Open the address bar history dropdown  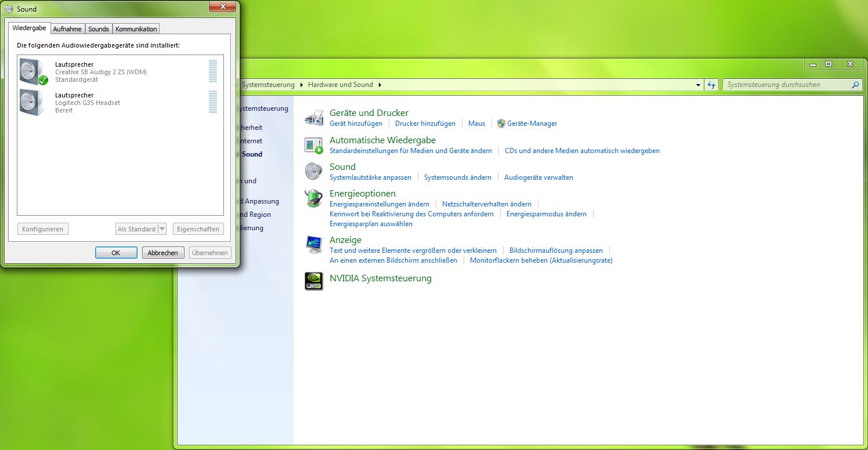(x=698, y=85)
